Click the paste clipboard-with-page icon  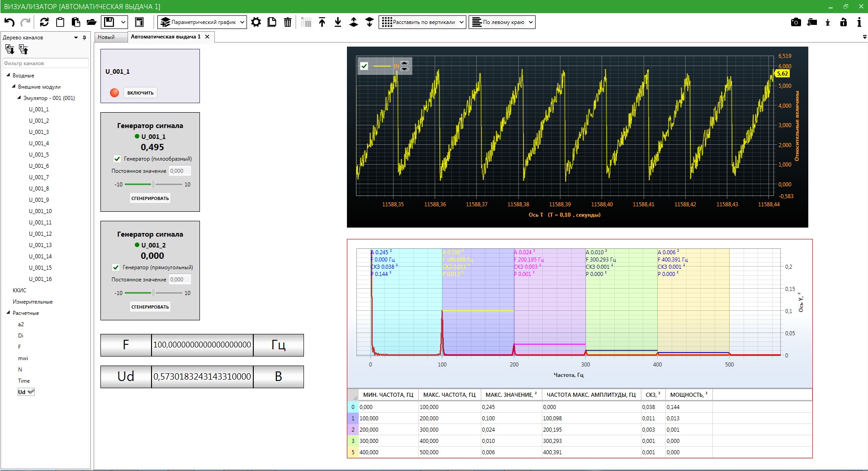click(76, 22)
